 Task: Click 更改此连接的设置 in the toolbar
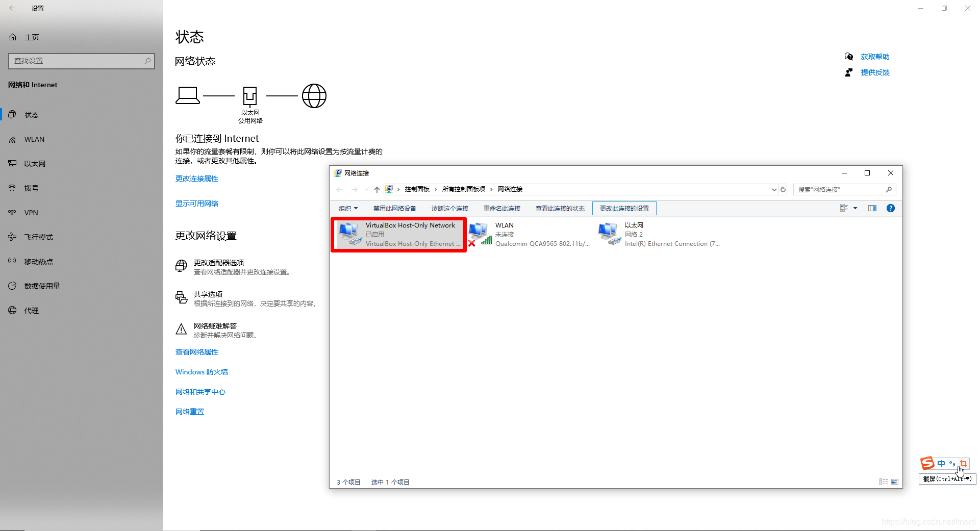point(624,208)
